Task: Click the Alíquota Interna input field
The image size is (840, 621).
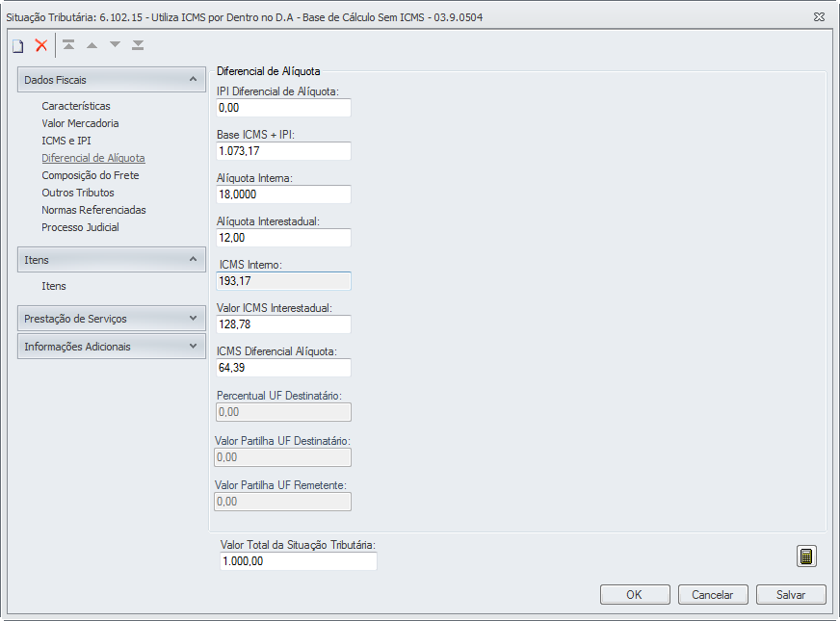Action: click(283, 194)
